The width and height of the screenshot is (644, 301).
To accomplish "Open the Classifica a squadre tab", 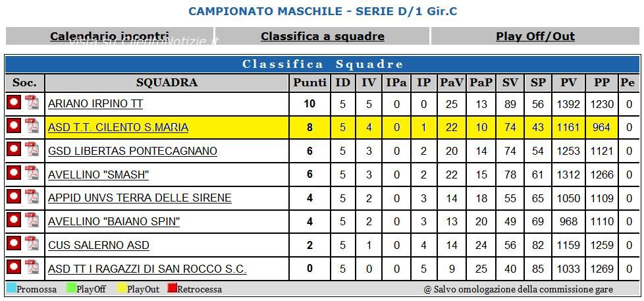I will coord(323,36).
